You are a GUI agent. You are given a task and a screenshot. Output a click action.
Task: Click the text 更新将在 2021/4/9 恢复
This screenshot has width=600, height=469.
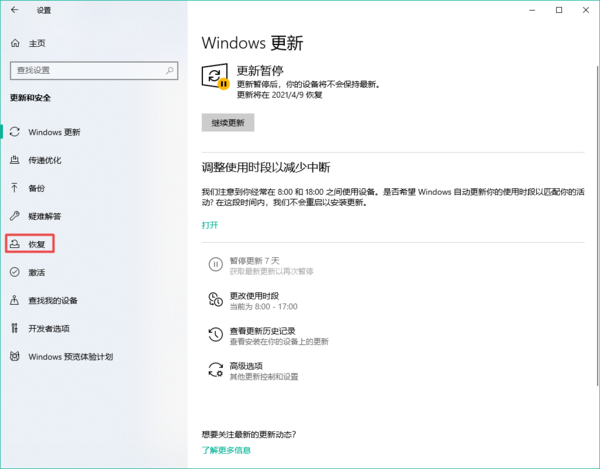(x=279, y=95)
